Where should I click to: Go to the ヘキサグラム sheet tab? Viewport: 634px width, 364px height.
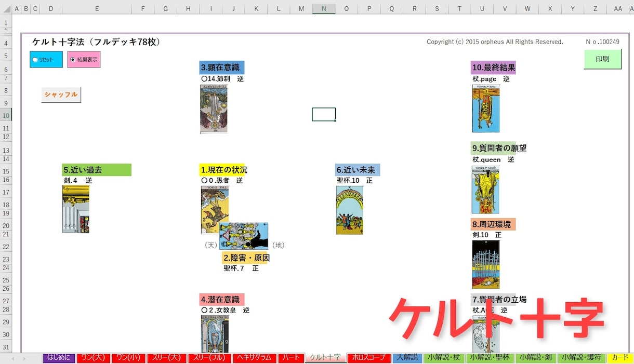tap(254, 358)
